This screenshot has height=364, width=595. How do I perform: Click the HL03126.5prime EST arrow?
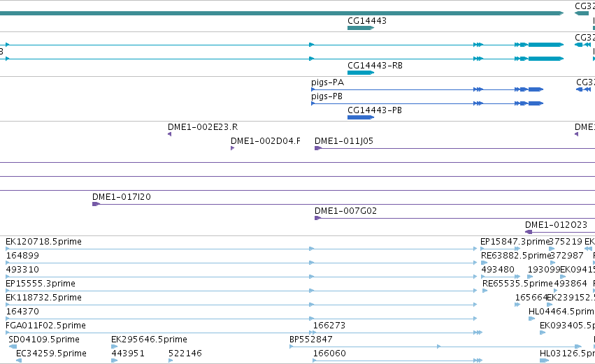tap(543, 361)
